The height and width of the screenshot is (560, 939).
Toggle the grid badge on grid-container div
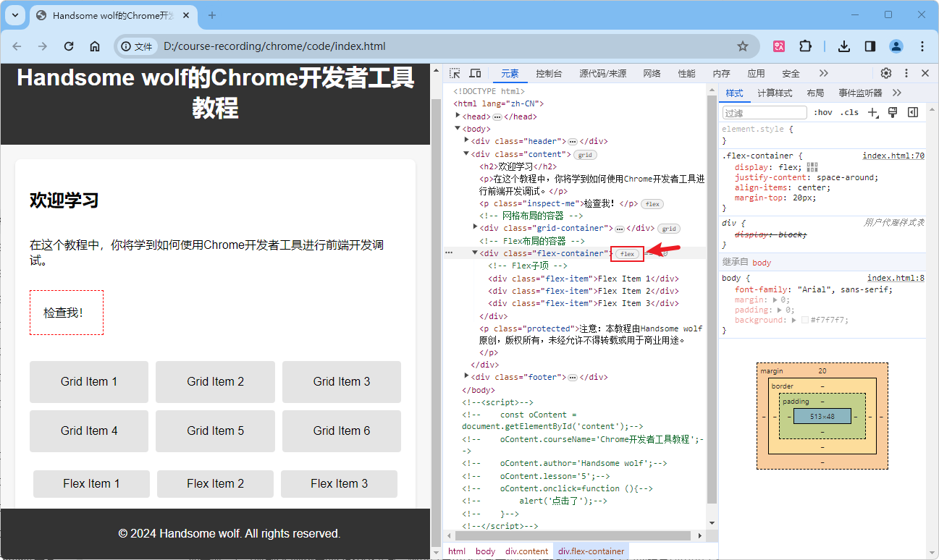(669, 229)
